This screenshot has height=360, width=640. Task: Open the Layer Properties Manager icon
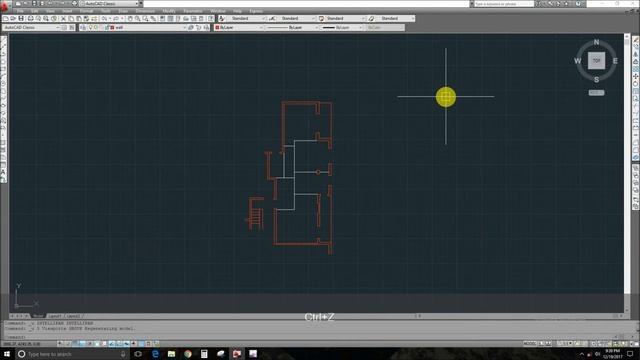coord(83,27)
